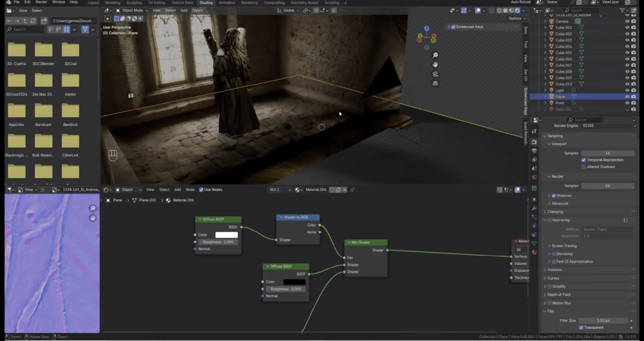This screenshot has width=644, height=341.
Task: Toggle Screencast Keys checkbox
Action: (453, 27)
